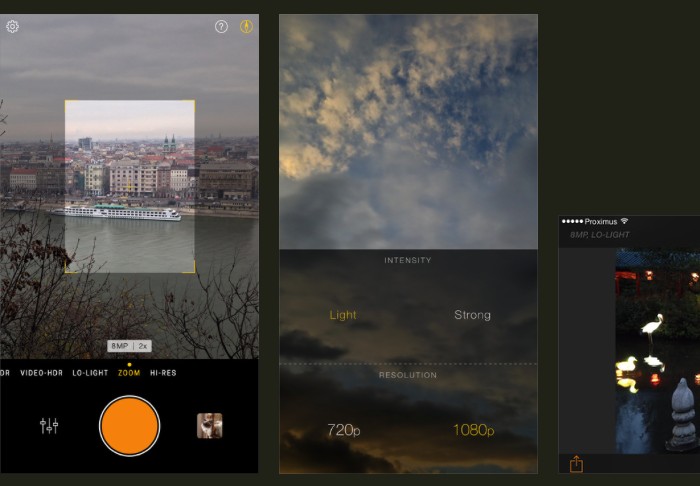The image size is (700, 486).
Task: Switch to LO-LIGHT mode
Action: coord(90,373)
